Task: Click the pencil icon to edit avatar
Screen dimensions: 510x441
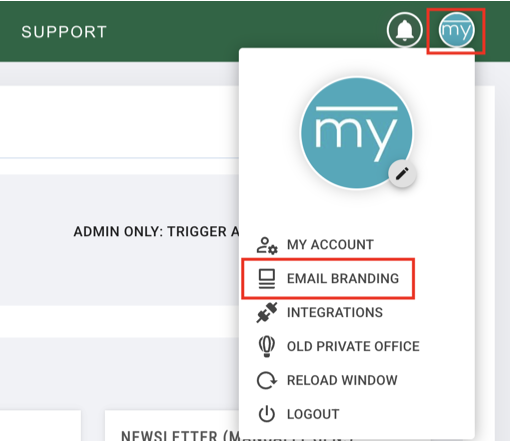Action: click(x=402, y=174)
